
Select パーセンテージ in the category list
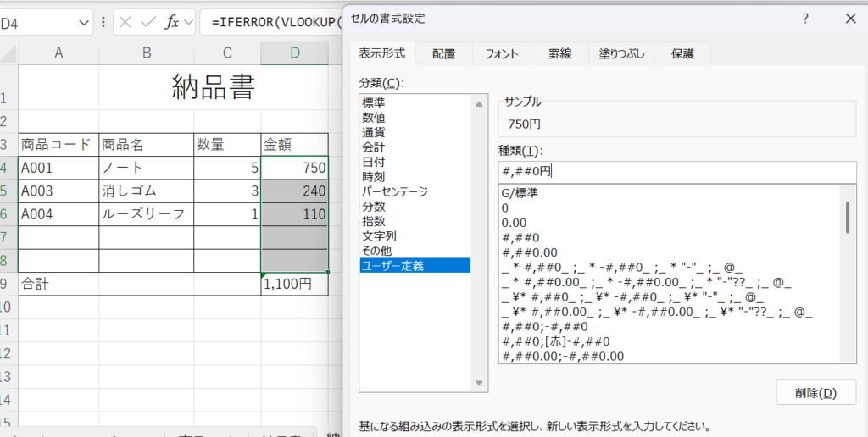415,192
